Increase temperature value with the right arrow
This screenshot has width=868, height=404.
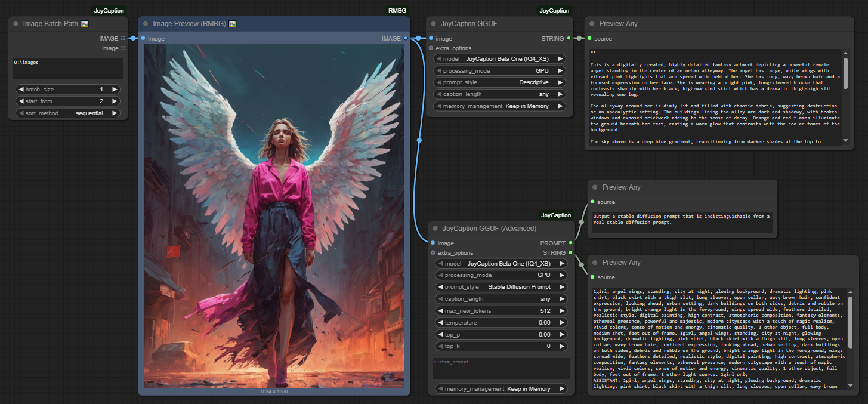[x=561, y=323]
